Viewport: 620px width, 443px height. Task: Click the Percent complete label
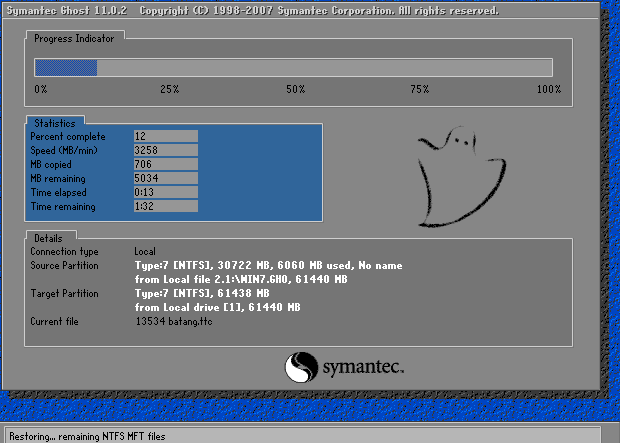pyautogui.click(x=68, y=136)
